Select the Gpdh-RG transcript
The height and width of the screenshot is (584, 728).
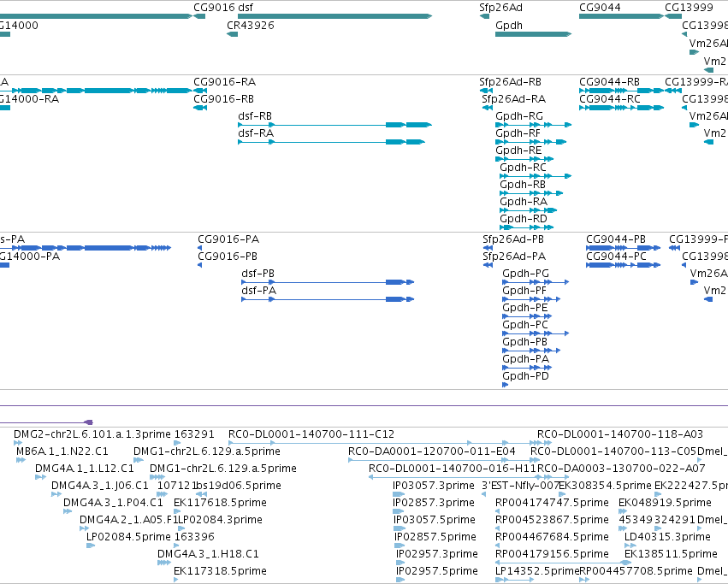point(534,125)
